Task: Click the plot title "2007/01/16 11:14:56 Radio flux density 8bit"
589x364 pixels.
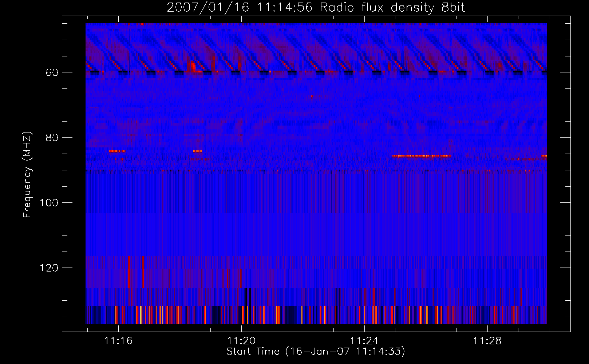Action: pos(316,7)
